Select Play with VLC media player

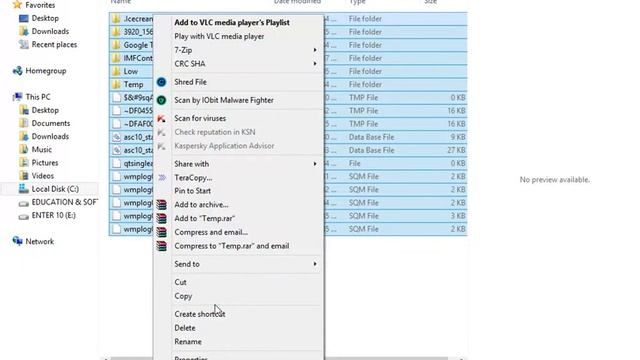(x=219, y=36)
